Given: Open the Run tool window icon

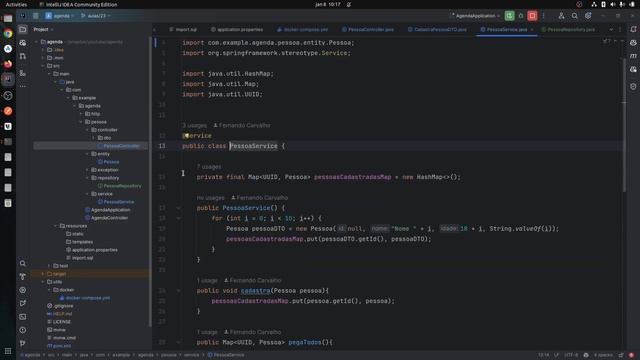Looking at the screenshot, I should pyautogui.click(x=23, y=303).
